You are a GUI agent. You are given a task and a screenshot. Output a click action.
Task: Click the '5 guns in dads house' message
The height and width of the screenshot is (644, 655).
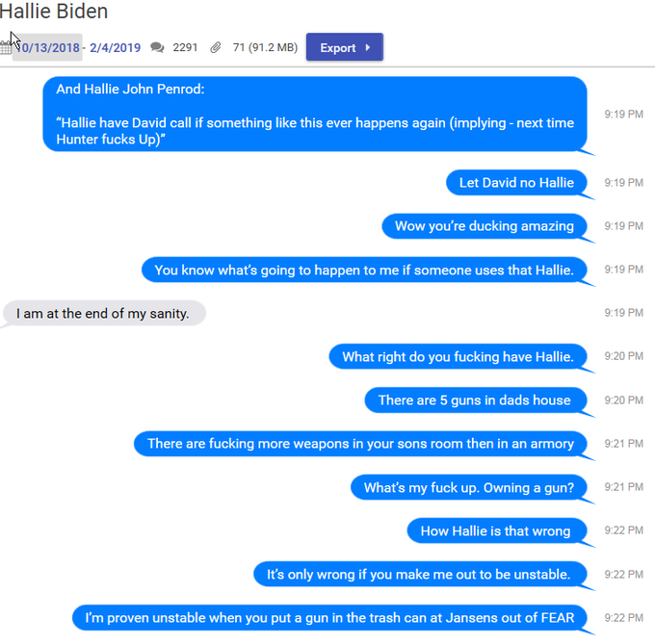[476, 399]
